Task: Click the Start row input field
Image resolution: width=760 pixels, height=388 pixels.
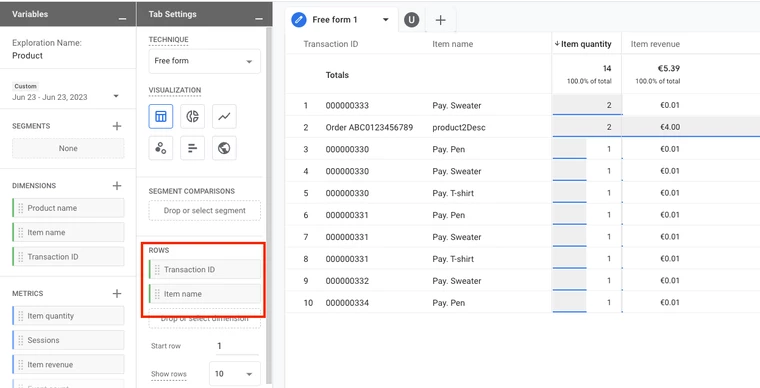Action: point(237,346)
